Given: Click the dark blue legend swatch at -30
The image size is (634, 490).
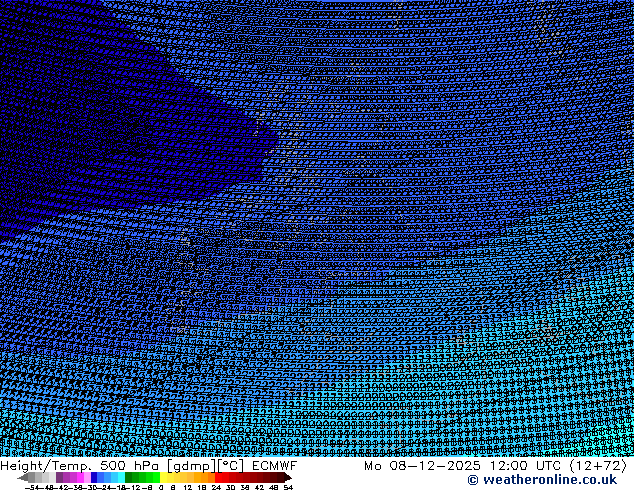Looking at the screenshot, I should (x=94, y=477).
